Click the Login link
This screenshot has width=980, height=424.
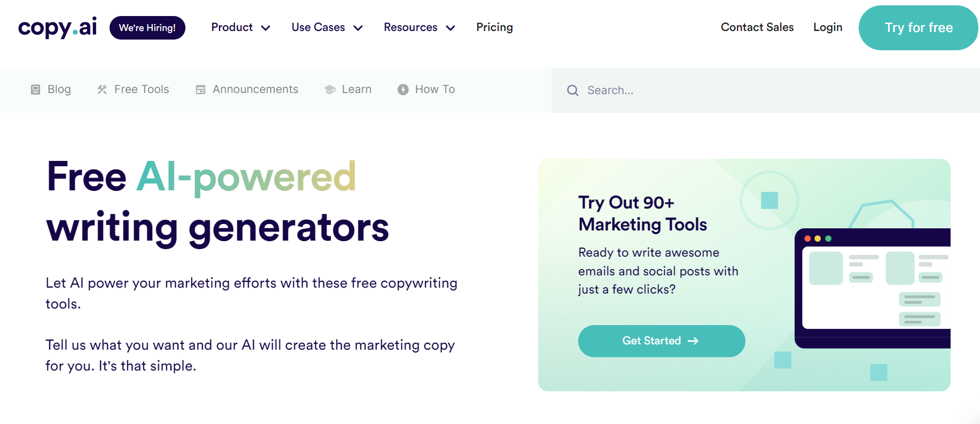pyautogui.click(x=828, y=27)
